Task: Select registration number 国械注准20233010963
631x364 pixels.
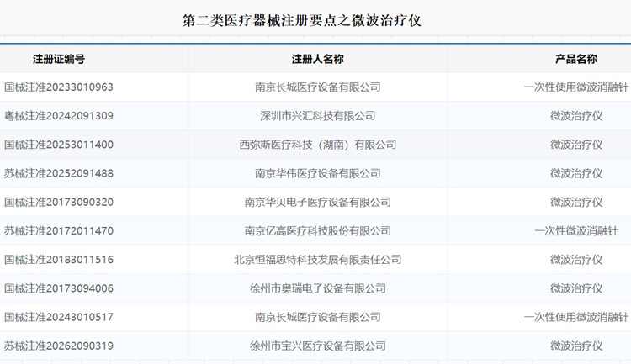Action: 59,87
